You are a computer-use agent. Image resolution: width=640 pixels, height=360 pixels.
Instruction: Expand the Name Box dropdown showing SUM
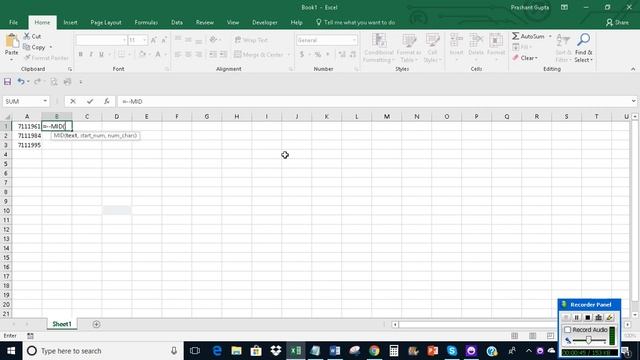[45, 101]
